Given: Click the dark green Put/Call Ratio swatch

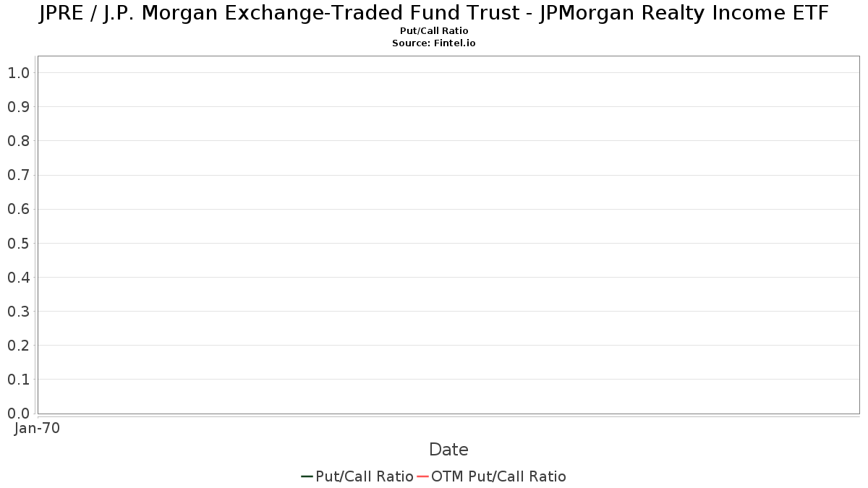Looking at the screenshot, I should 307,476.
